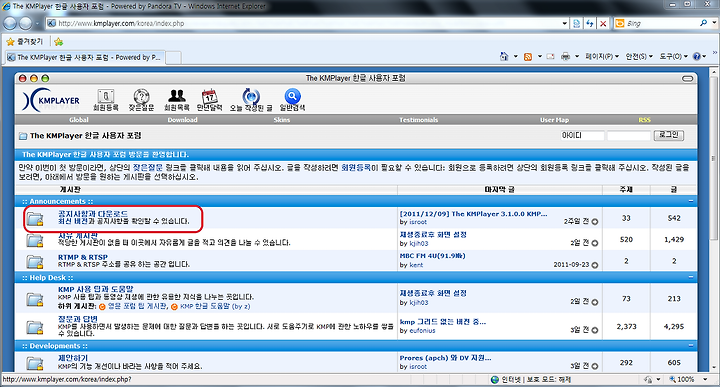Open the 회원등록 registration icon
Screen dimensions: 720x387
(106, 96)
